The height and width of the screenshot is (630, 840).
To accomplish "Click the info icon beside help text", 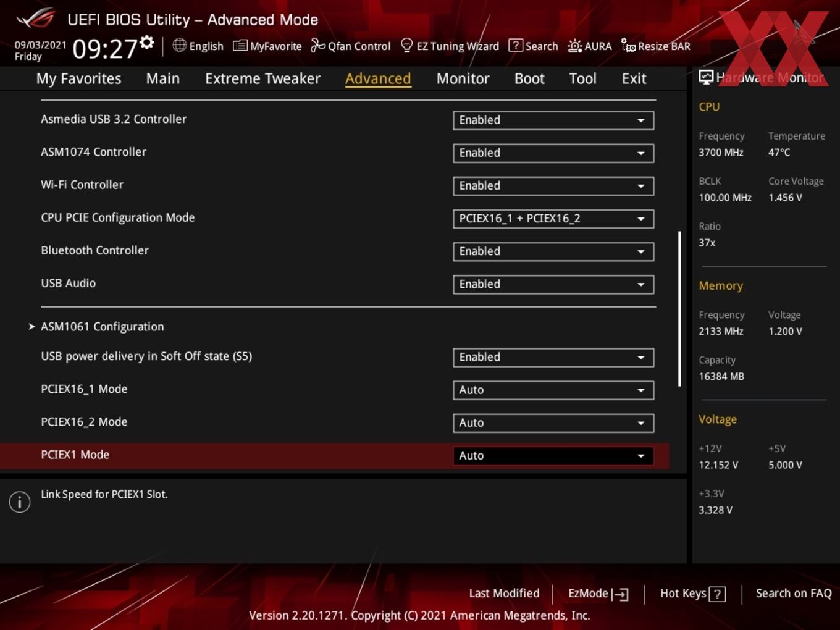I will point(20,502).
